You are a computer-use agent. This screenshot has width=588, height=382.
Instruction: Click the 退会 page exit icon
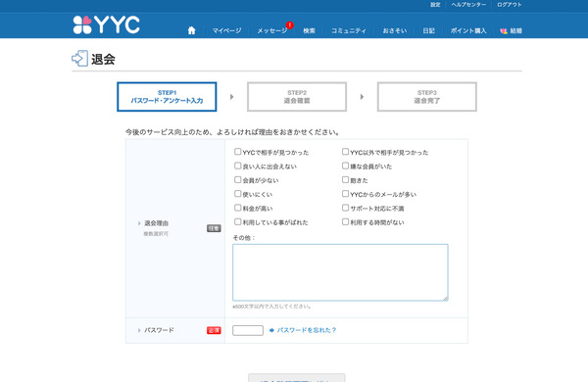coord(80,59)
